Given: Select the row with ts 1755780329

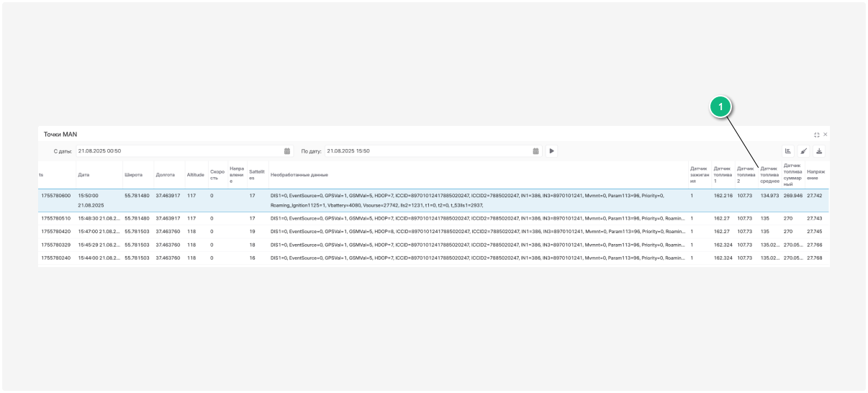Looking at the screenshot, I should [x=433, y=245].
